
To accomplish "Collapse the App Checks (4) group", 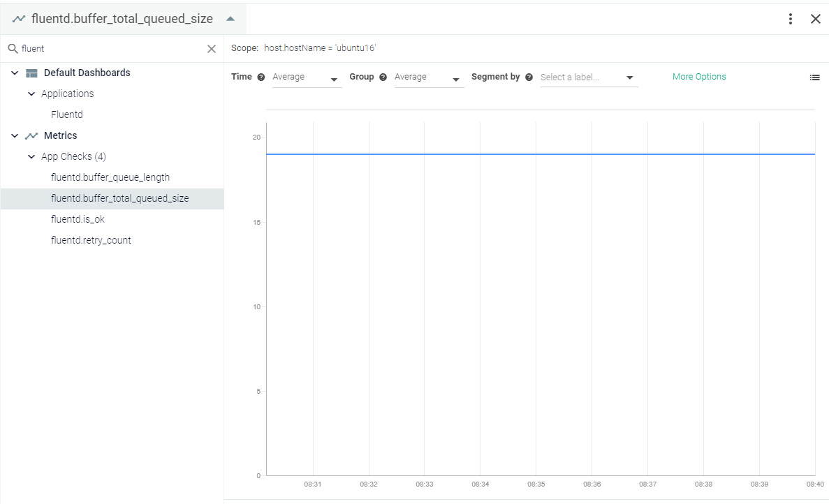I will [31, 156].
